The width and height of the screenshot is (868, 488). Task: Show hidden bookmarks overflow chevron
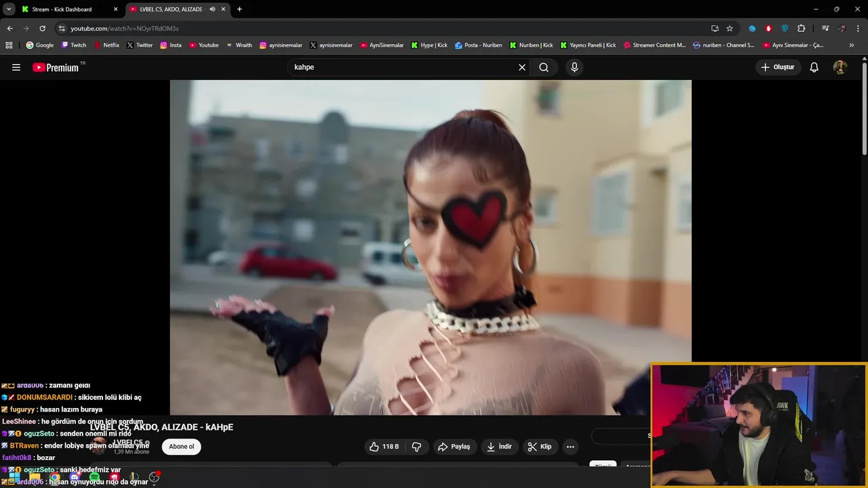[x=852, y=45]
